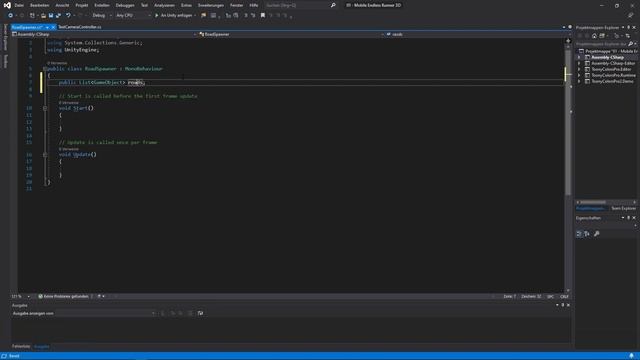The image size is (640, 360).
Task: Expand the Assembly-CSharp project node
Action: 579,58
